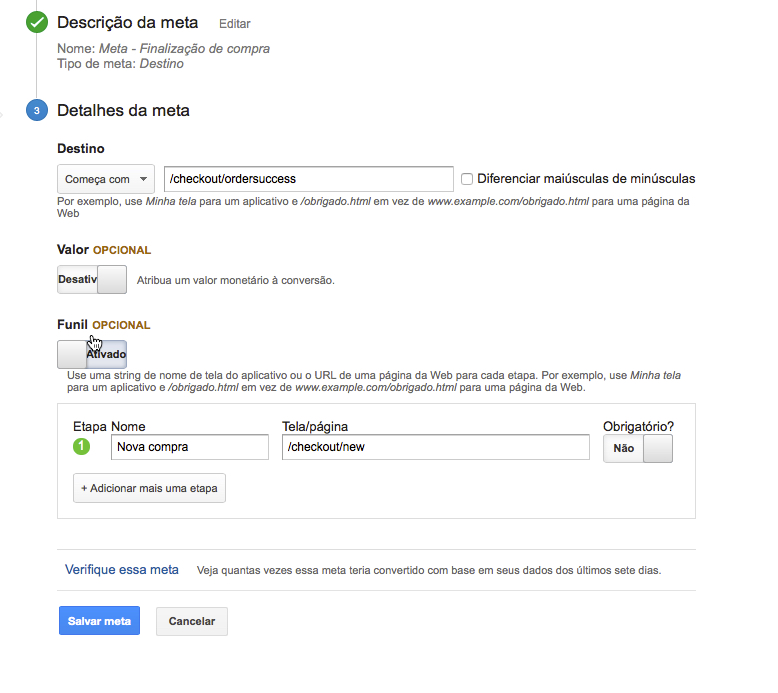Viewport: 778px width, 693px height.
Task: Click the Funil section label
Action: coord(72,324)
